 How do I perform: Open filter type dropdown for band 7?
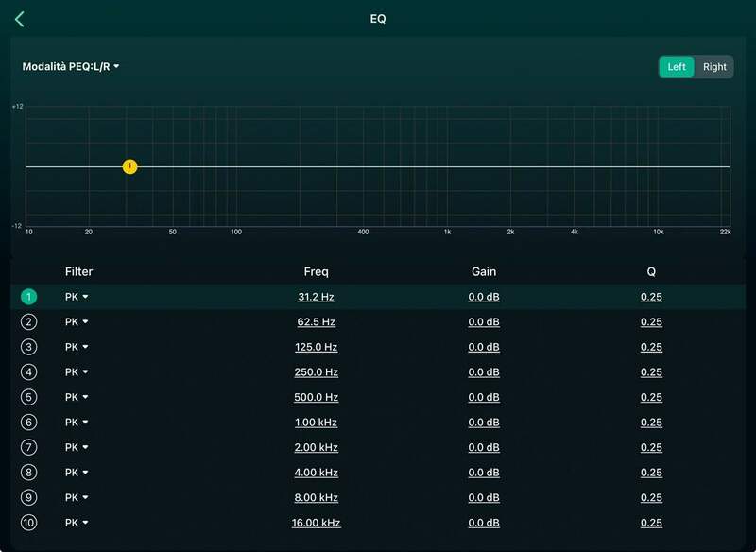[77, 447]
